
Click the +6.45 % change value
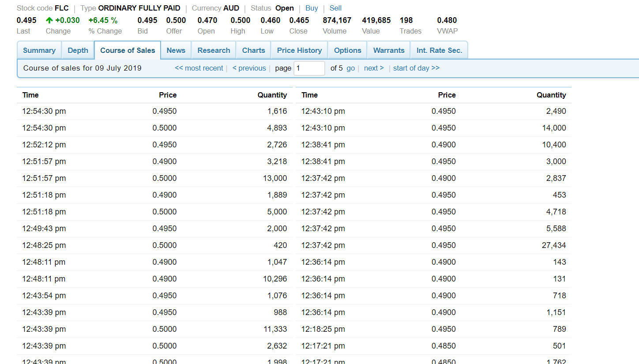point(103,20)
